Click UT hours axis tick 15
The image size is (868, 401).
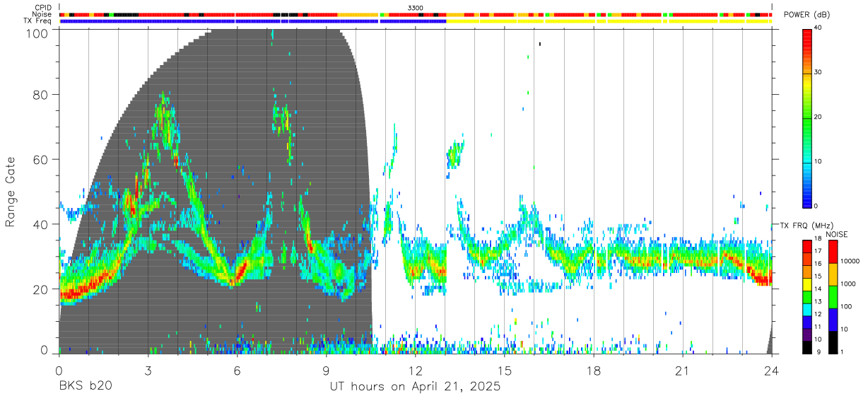coord(505,371)
